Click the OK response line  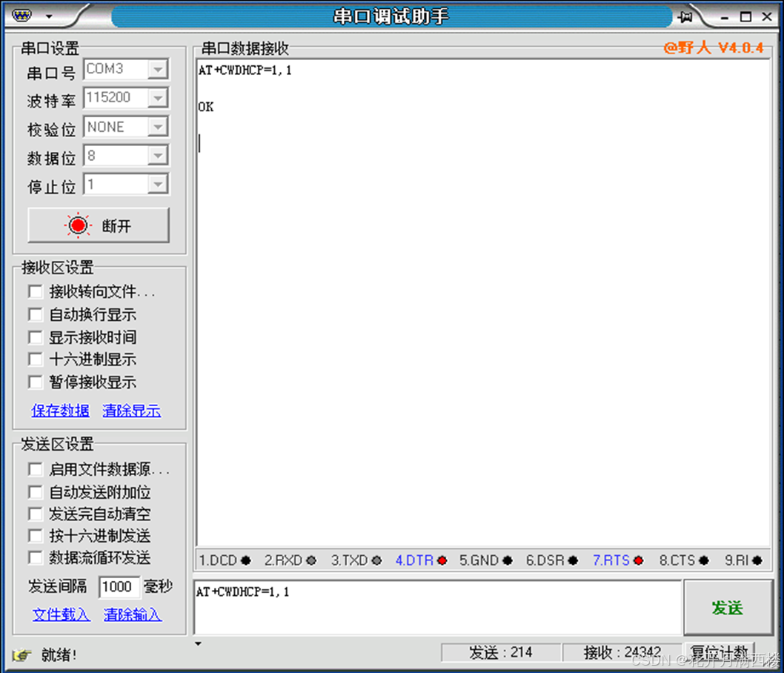click(206, 107)
